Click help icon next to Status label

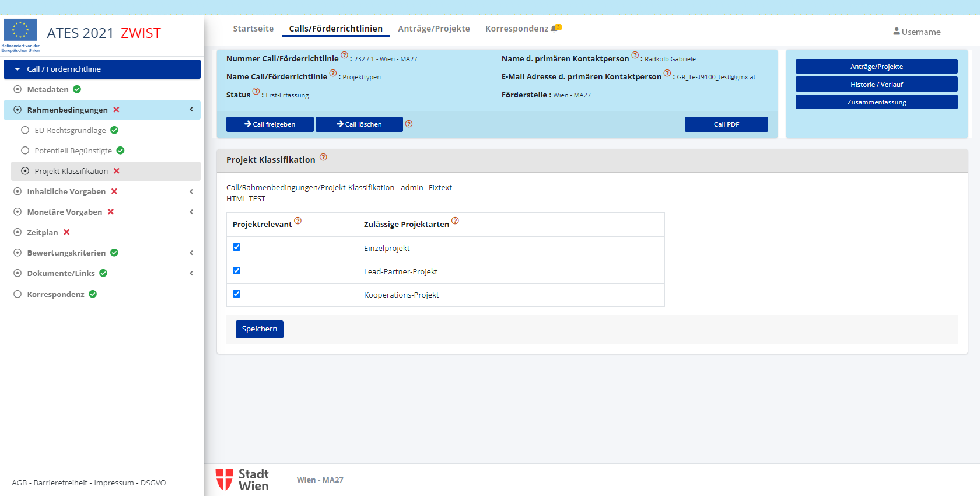pos(256,92)
